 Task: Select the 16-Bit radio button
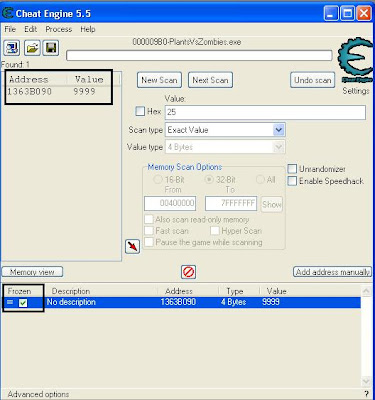tap(158, 180)
